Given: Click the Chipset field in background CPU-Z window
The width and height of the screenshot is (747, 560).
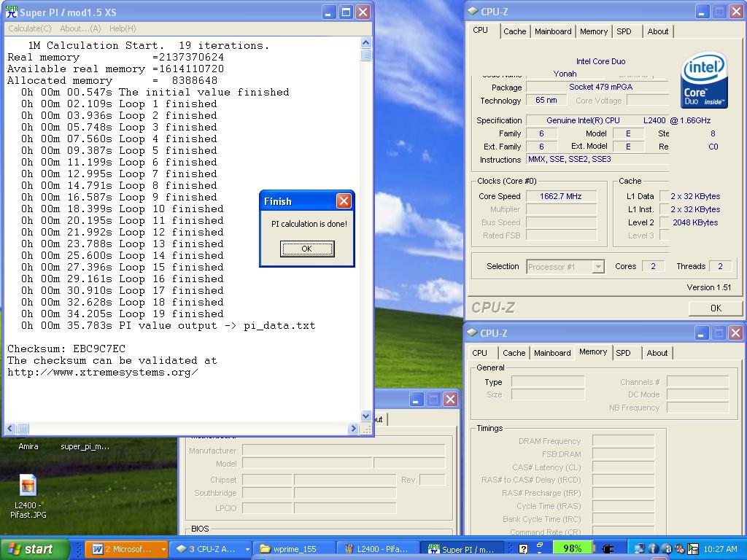Looking at the screenshot, I should click(267, 480).
